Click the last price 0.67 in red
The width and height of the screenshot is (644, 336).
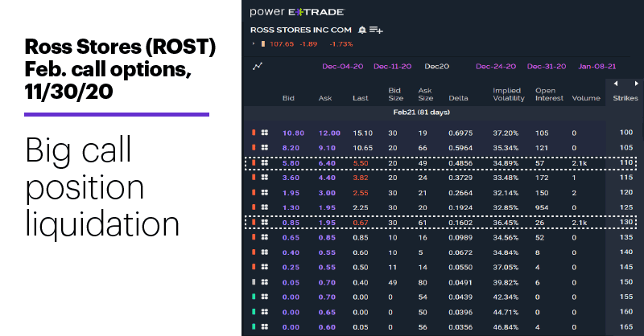tap(361, 223)
